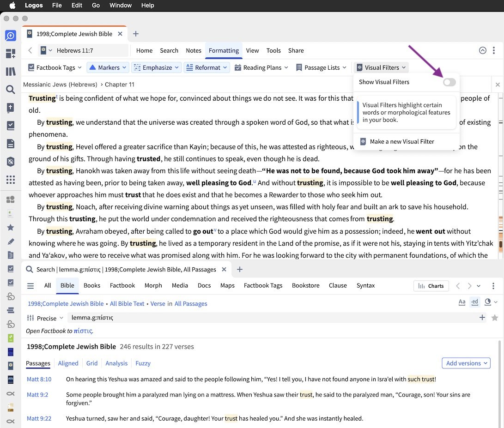The height and width of the screenshot is (428, 504).
Task: Add a new tab next to Complete Jewish Bible tab
Action: 136,34
